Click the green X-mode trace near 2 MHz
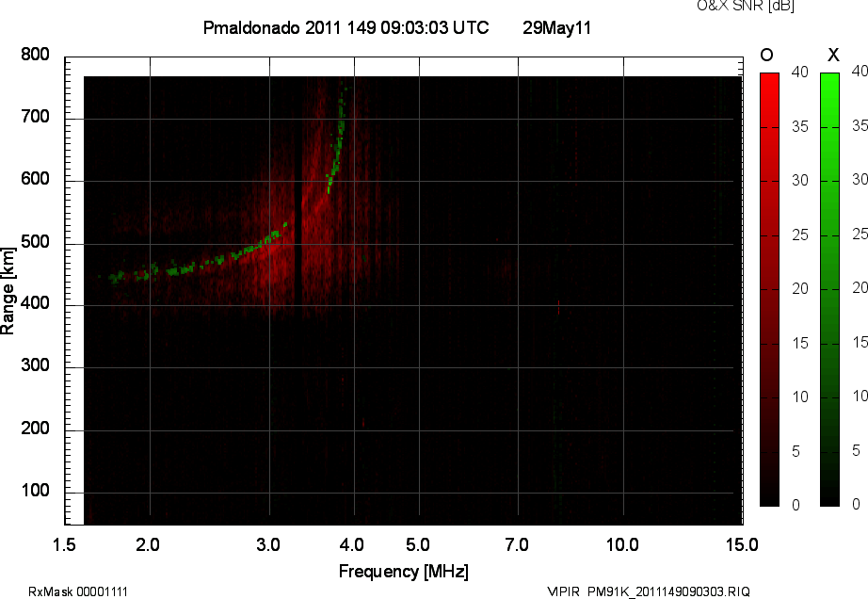Screen dimensions: 868x599 pos(146,273)
